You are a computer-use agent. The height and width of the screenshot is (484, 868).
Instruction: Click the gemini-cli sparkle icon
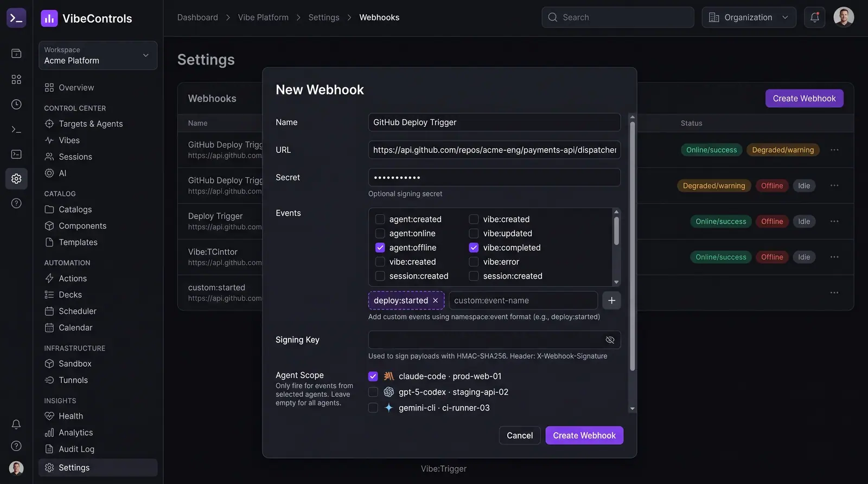click(389, 408)
